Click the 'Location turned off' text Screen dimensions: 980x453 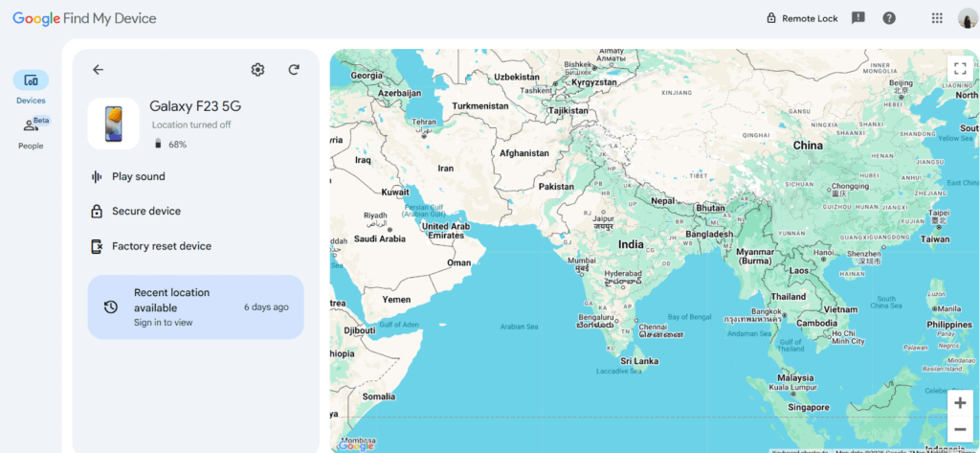(191, 125)
